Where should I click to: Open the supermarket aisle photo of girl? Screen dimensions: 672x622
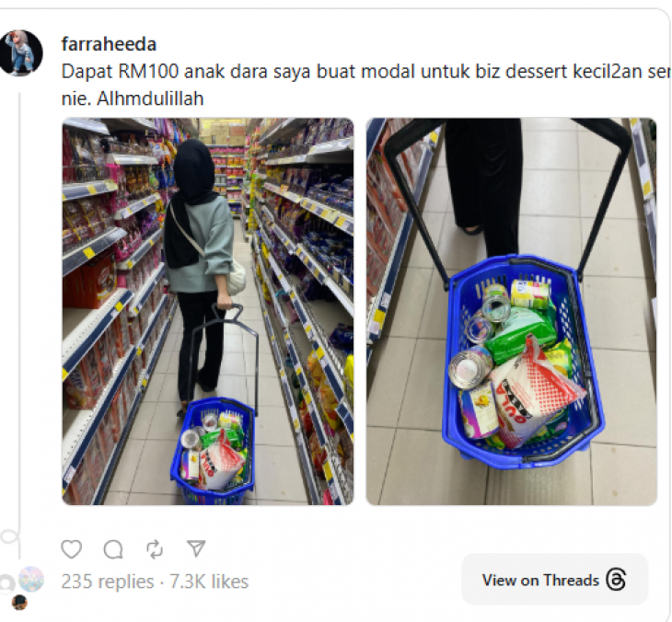point(208,311)
